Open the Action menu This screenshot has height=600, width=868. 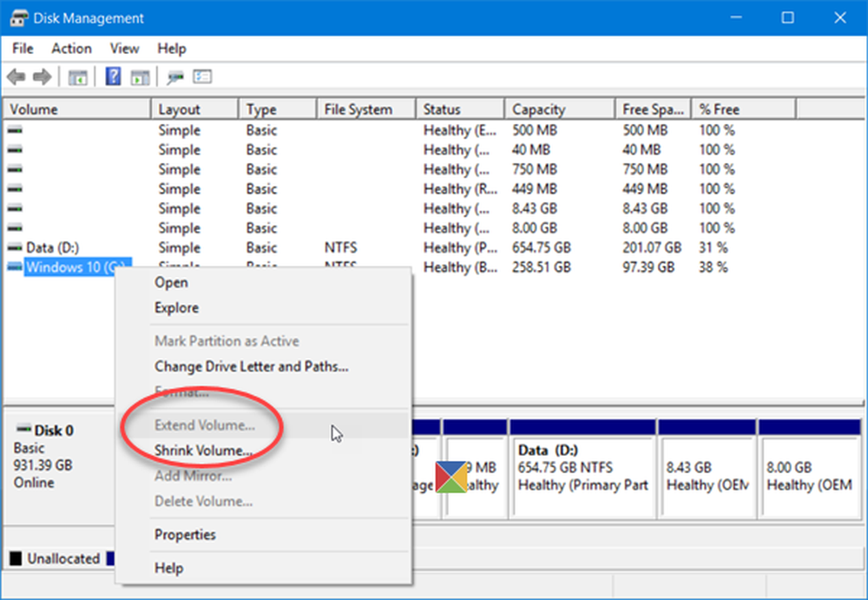71,49
